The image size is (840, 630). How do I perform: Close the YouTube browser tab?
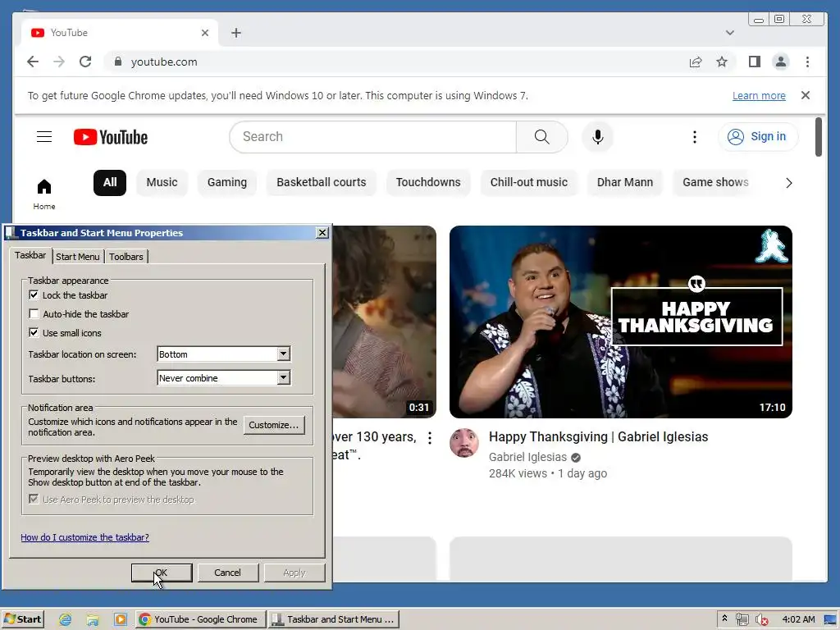(x=204, y=33)
